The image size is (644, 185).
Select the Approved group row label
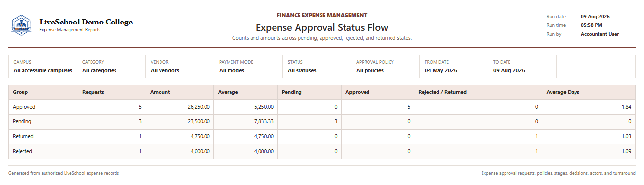coord(24,107)
